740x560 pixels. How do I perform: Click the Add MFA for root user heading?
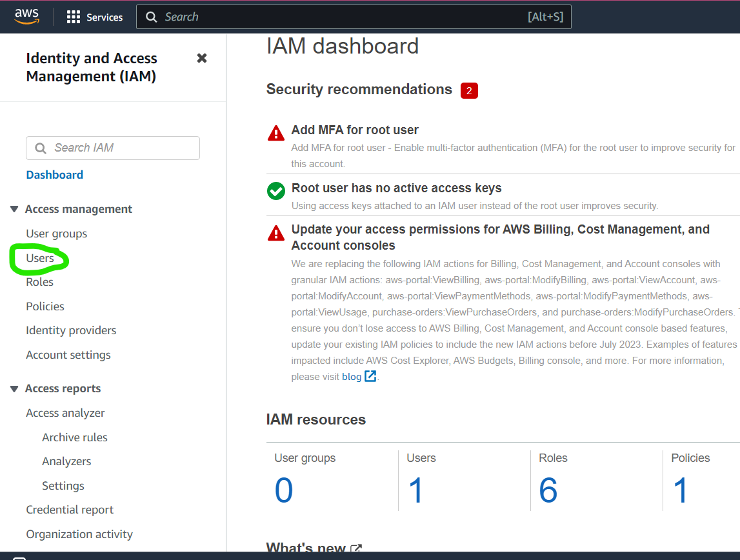355,130
